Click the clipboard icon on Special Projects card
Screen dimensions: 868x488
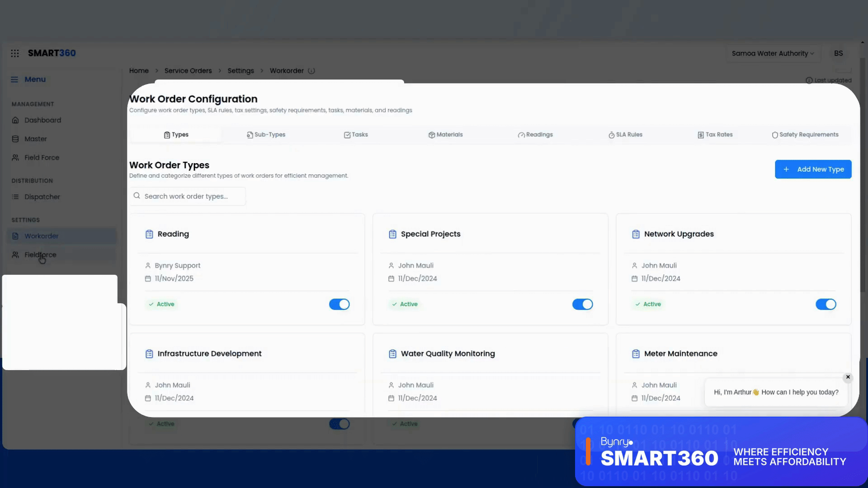(x=392, y=234)
